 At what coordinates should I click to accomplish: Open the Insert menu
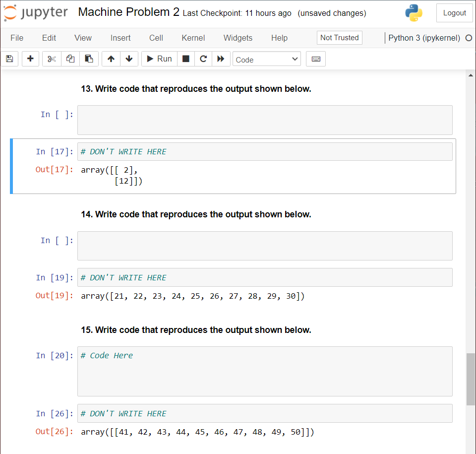(120, 38)
